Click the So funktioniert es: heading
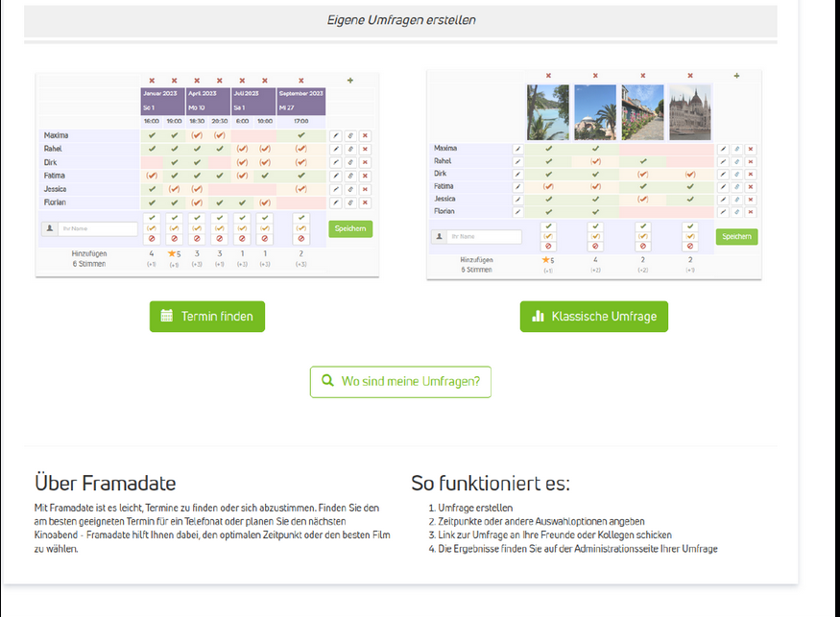Screen dimensions: 840x617 [491, 483]
